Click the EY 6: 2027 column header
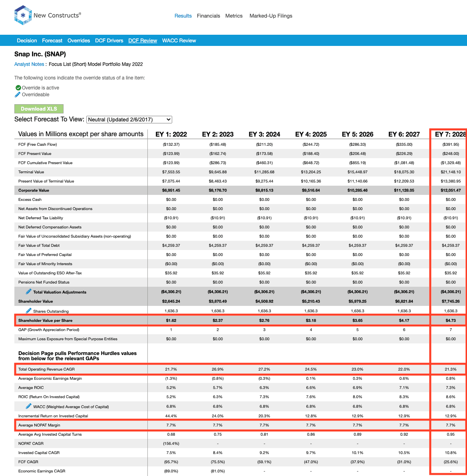The height and width of the screenshot is (476, 467). point(404,134)
